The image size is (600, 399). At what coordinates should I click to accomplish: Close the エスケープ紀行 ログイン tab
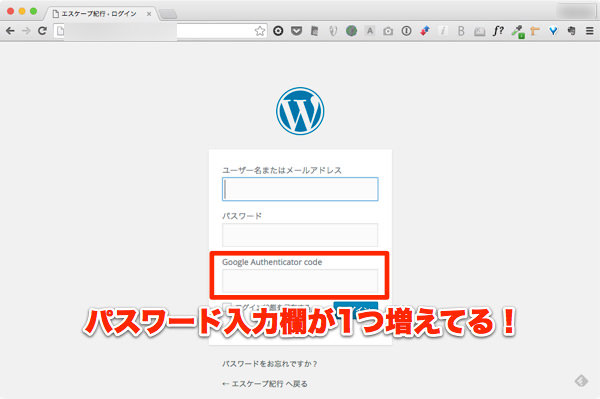pos(149,14)
